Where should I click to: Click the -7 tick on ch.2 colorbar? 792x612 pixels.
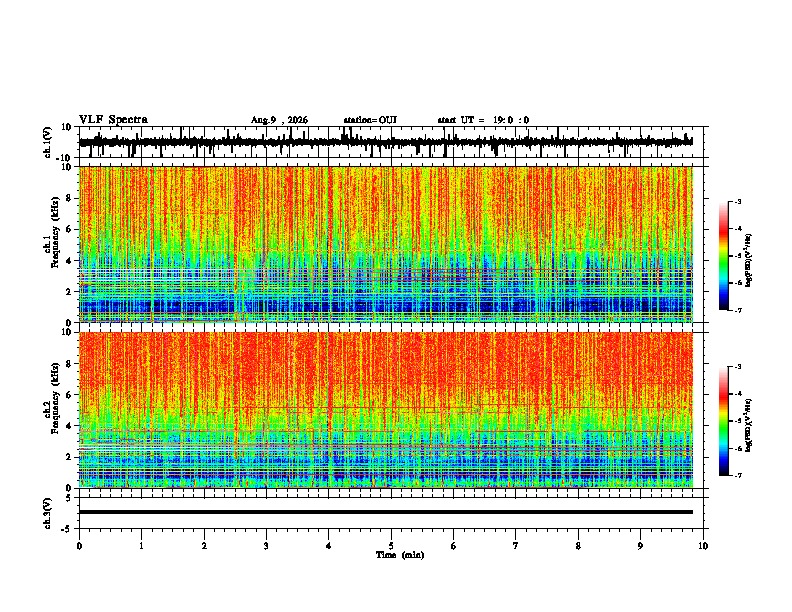pyautogui.click(x=738, y=475)
